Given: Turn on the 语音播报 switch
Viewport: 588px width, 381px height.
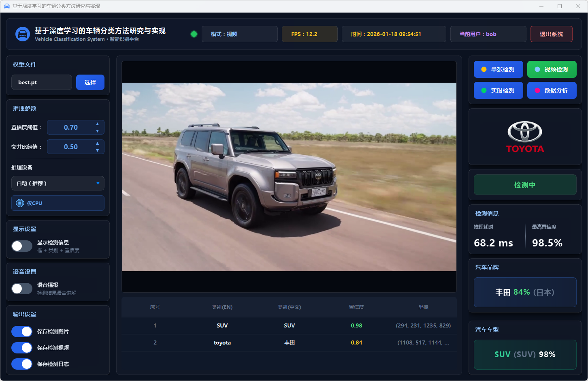Looking at the screenshot, I should [x=22, y=289].
